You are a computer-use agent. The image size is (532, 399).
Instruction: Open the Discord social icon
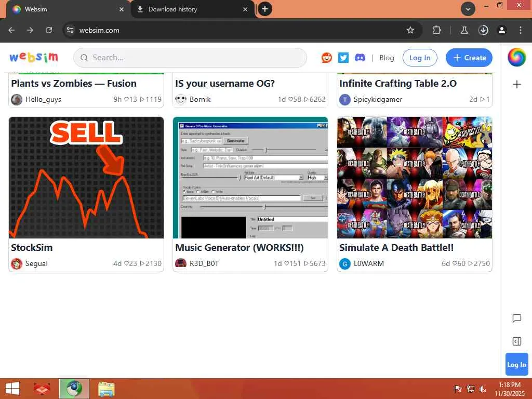(360, 58)
